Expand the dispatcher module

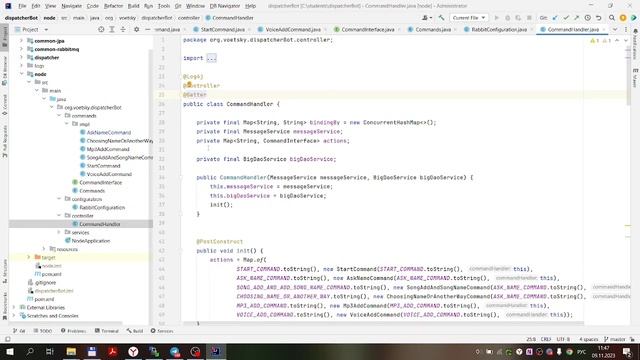[21, 58]
